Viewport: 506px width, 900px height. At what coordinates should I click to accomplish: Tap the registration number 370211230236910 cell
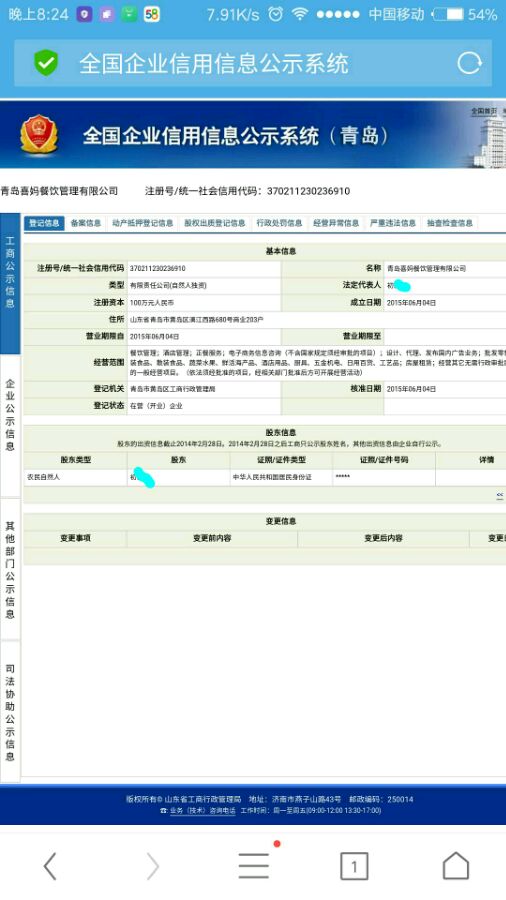coord(204,268)
